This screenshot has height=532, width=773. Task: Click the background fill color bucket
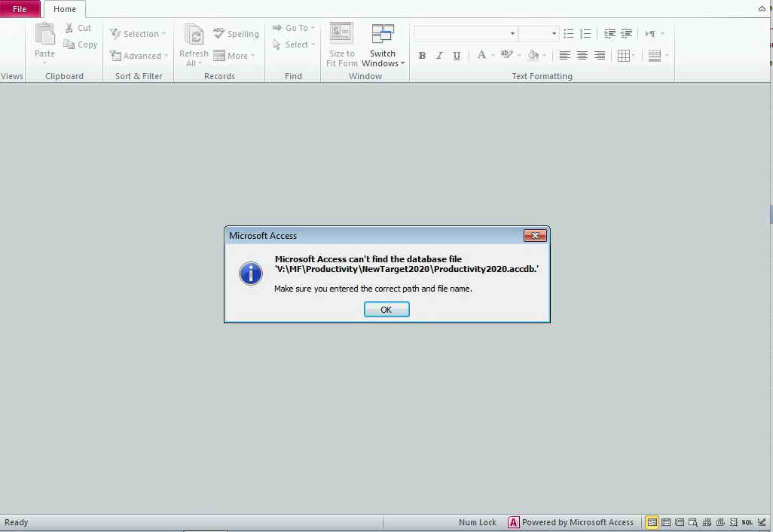533,55
